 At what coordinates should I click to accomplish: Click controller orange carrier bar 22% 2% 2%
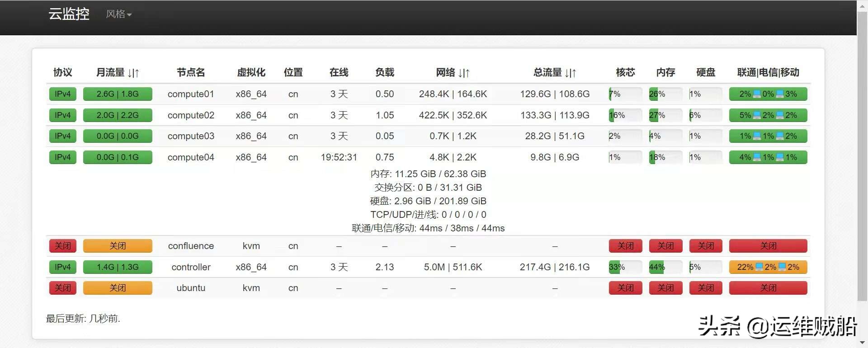768,267
